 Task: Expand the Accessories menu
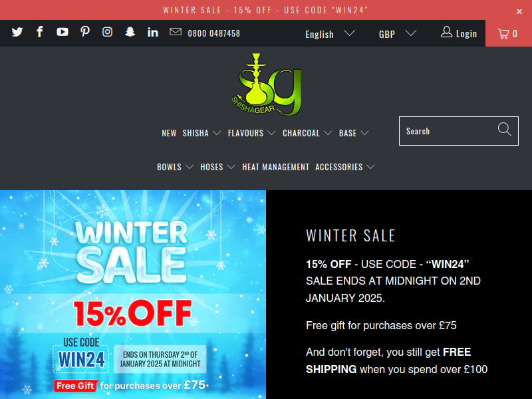[x=344, y=167]
